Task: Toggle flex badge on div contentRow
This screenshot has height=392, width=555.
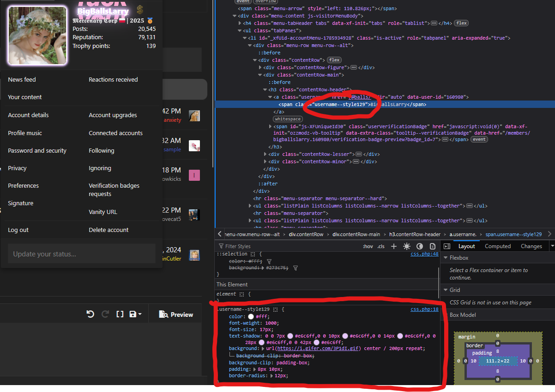Action: point(334,60)
